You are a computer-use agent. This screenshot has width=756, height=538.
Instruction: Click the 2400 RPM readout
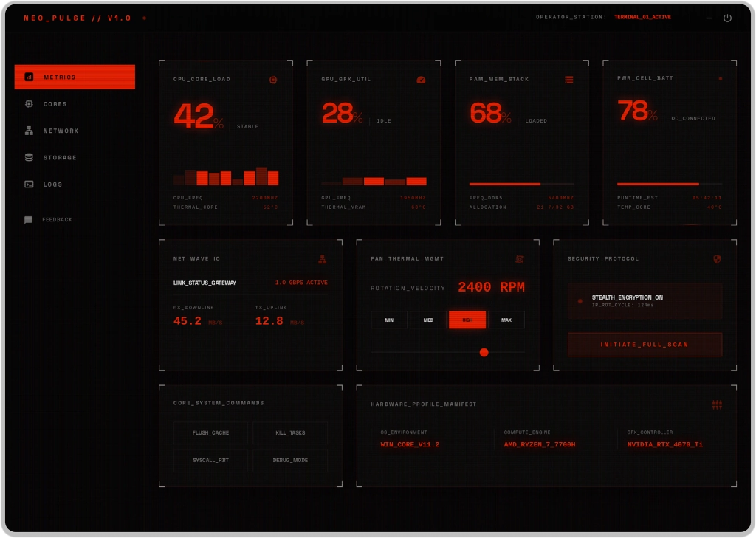click(491, 287)
